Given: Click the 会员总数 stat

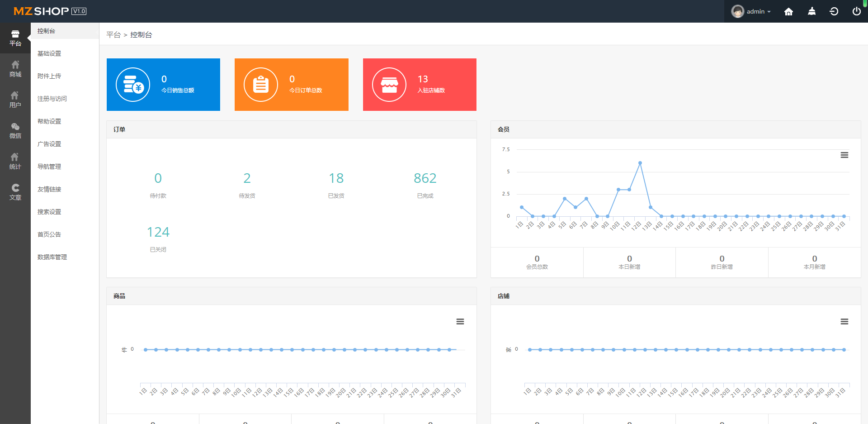Looking at the screenshot, I should click(x=537, y=262).
